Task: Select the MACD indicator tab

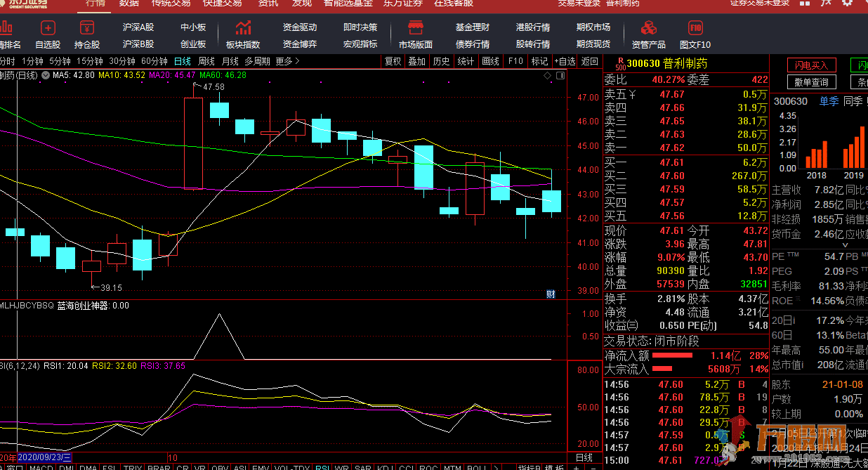Action: pos(41,466)
